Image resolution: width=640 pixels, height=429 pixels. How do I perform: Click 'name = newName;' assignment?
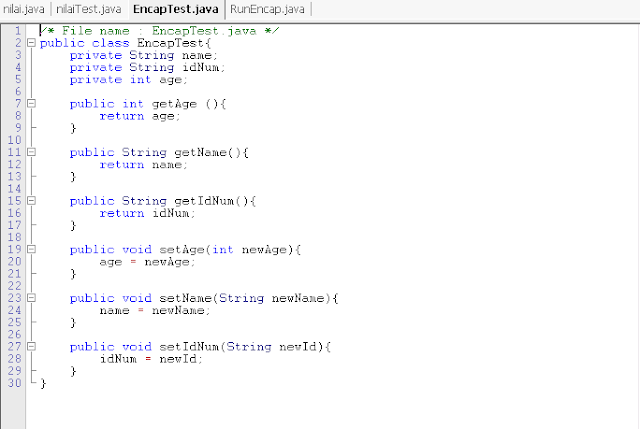[155, 311]
